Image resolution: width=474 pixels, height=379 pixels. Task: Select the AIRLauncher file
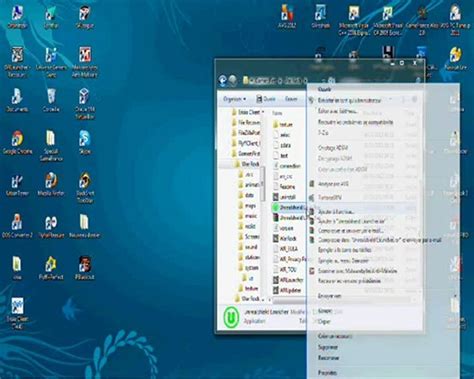288,280
